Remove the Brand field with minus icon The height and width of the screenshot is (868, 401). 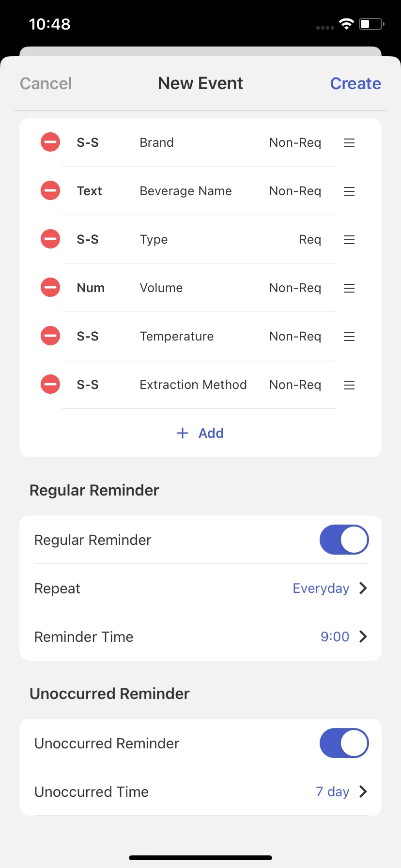click(x=50, y=142)
